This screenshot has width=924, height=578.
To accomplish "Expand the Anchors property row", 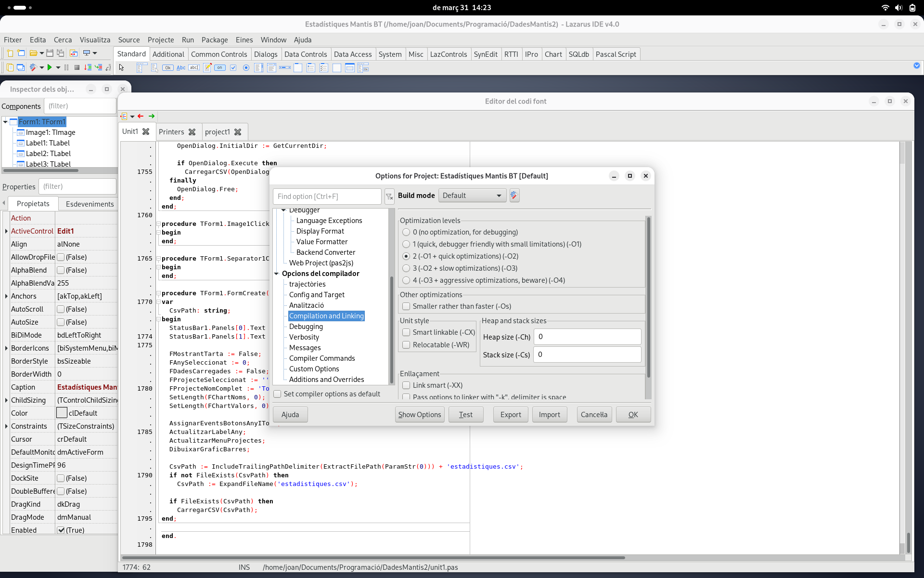I will tap(6, 296).
